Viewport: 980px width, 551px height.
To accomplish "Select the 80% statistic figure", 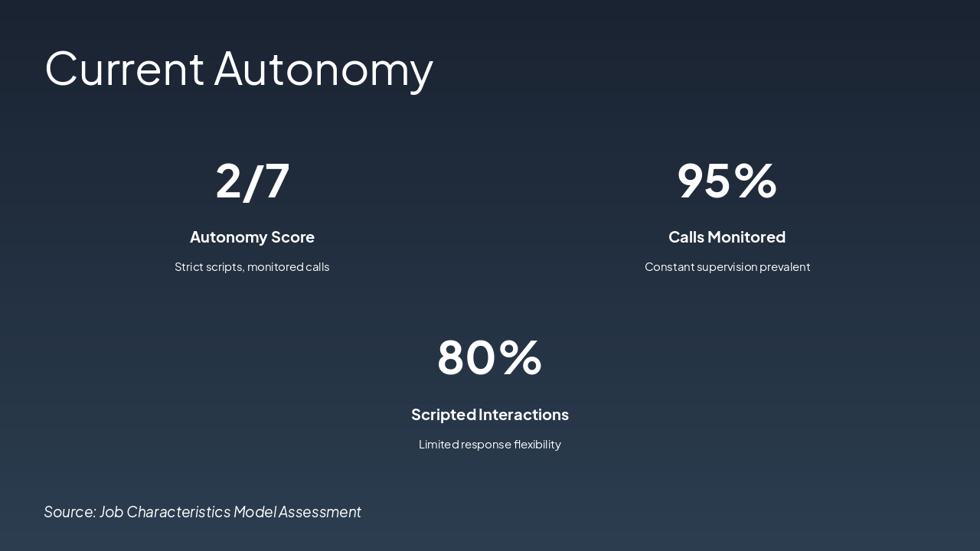I will (x=489, y=358).
